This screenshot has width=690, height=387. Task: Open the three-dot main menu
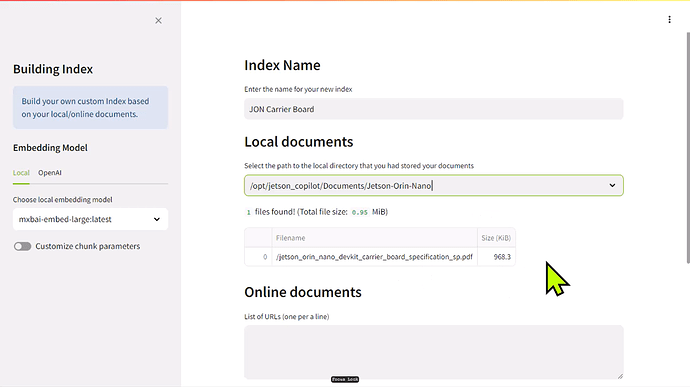click(x=669, y=19)
